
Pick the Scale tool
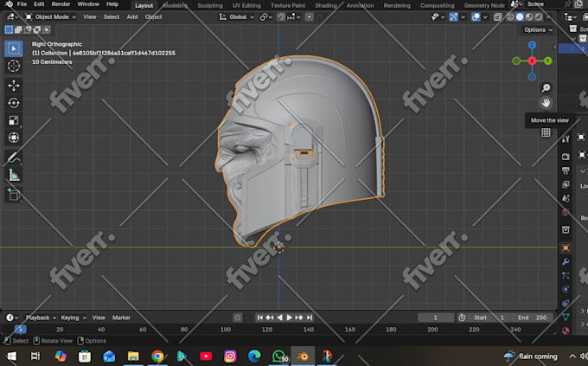coord(14,120)
